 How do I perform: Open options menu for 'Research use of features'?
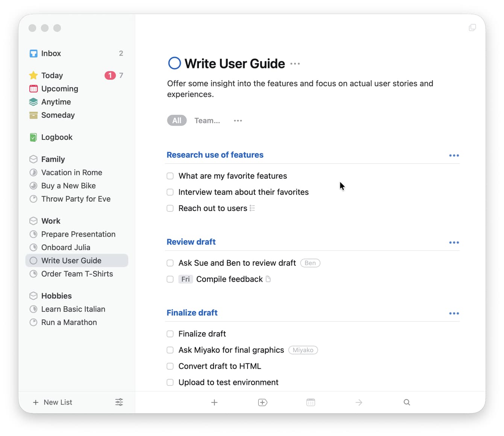[x=454, y=155]
